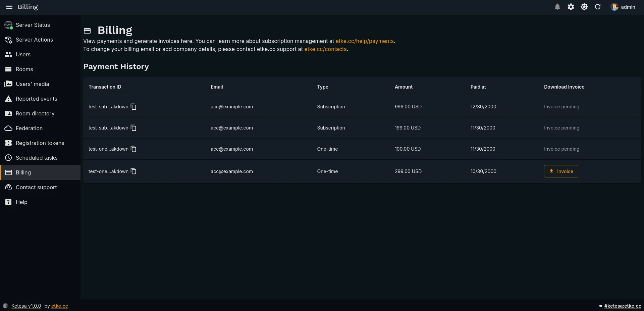Click the Scheduled tasks clock icon

tap(8, 158)
